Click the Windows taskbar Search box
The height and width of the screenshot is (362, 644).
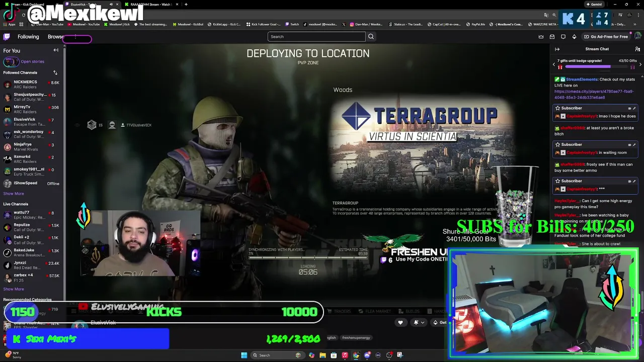(x=278, y=355)
